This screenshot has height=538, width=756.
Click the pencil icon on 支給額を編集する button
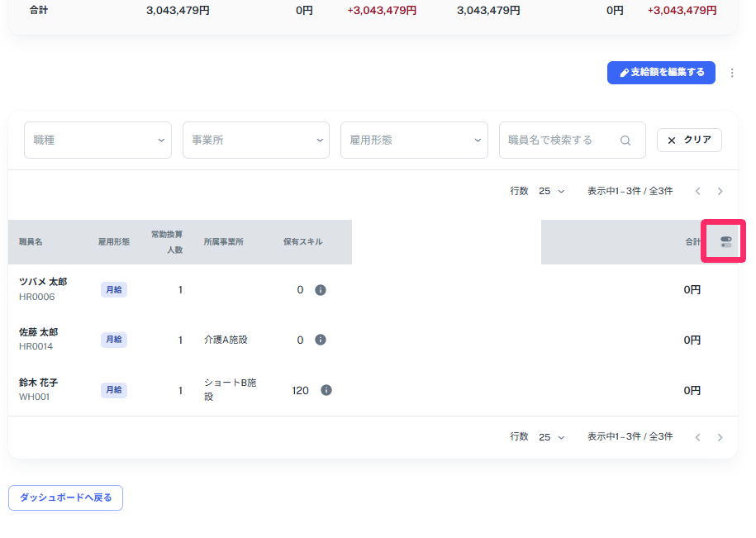(x=622, y=73)
